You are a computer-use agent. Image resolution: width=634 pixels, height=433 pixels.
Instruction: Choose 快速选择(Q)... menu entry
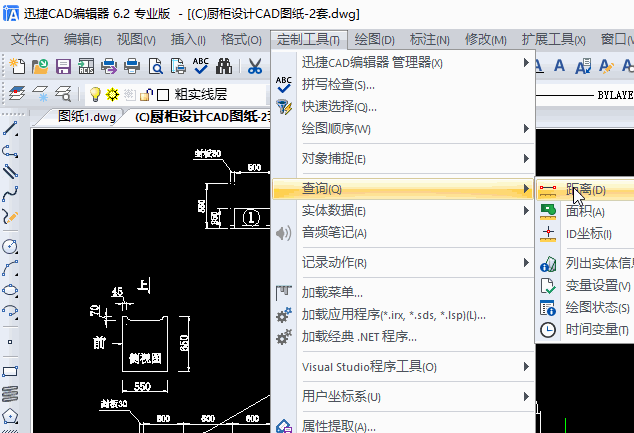(x=404, y=107)
